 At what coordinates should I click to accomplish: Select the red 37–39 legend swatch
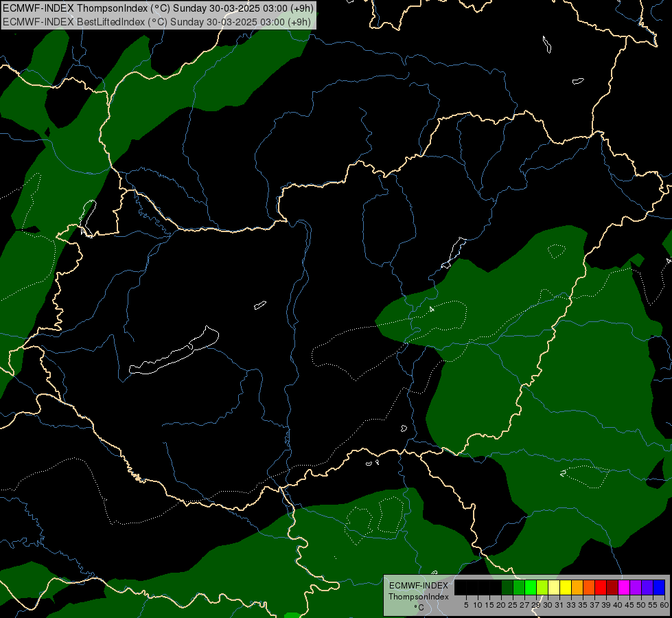(x=601, y=587)
